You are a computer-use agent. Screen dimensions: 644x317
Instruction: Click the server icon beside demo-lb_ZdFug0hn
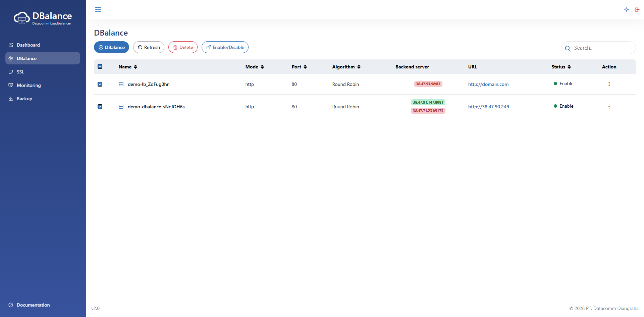121,84
